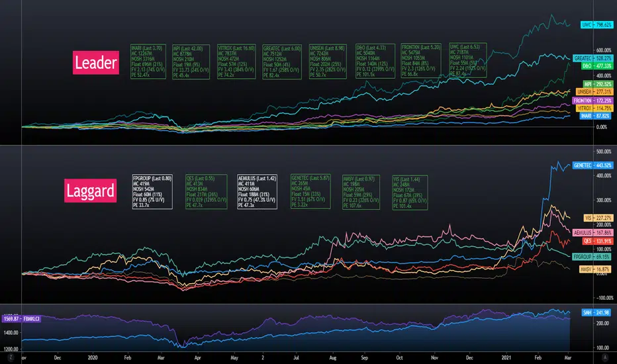
Task: Select the MMSV (Last 0.97) note box
Action: point(361,192)
